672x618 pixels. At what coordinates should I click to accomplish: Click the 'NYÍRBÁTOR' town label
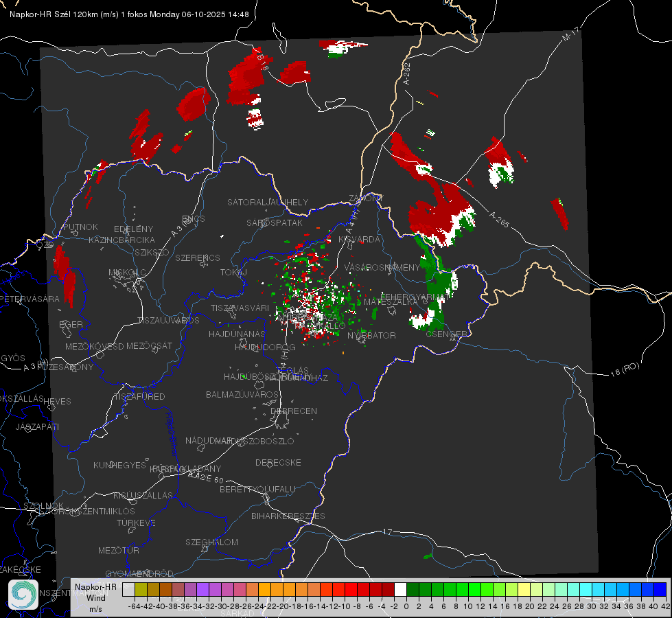[x=371, y=335]
